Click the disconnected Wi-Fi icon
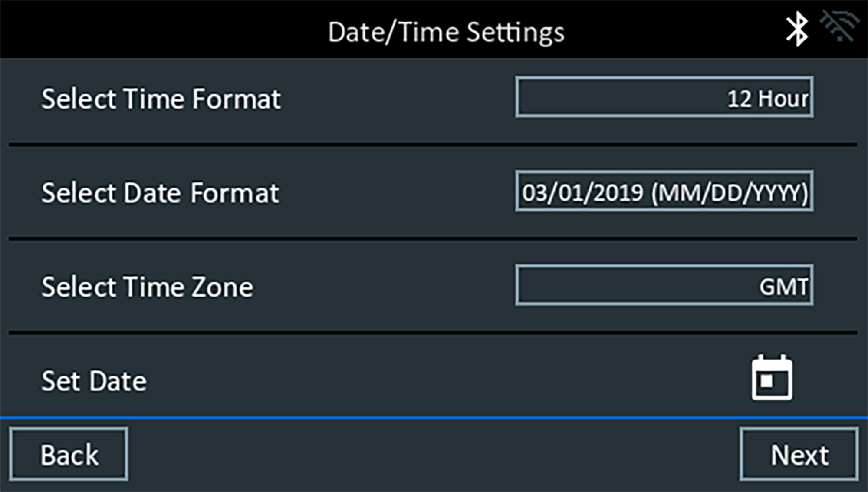 tap(839, 27)
